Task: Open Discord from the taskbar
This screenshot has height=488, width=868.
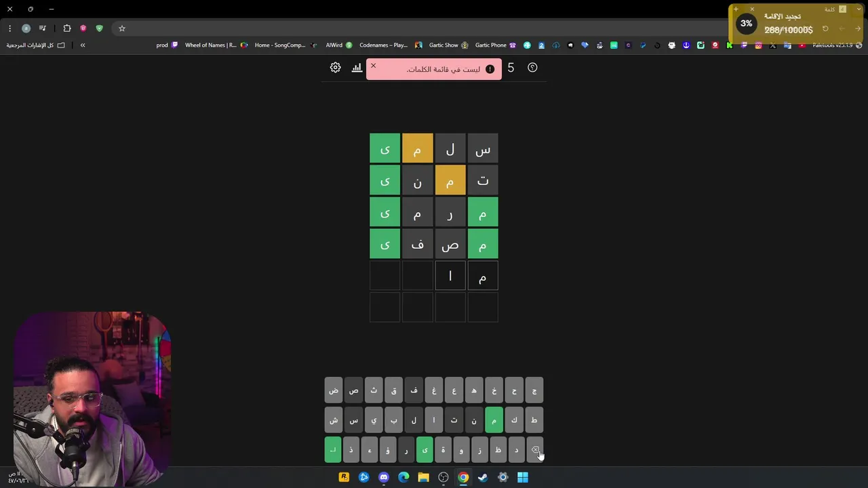Action: coord(384,477)
